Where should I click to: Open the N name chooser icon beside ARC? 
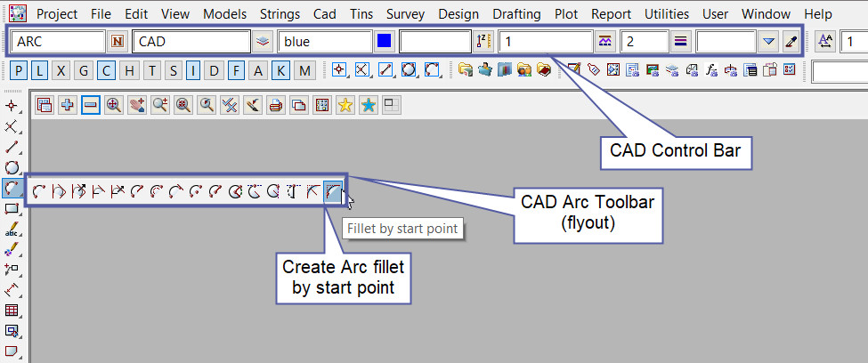click(118, 41)
